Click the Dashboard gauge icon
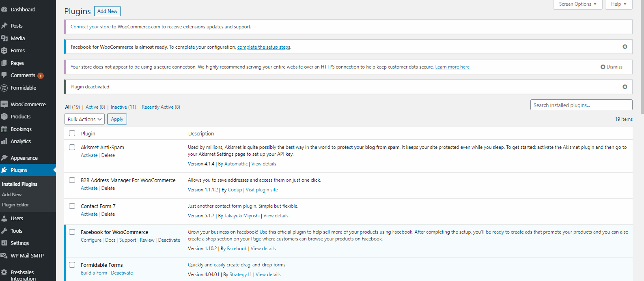Screen dimensions: 644x281 [4, 9]
